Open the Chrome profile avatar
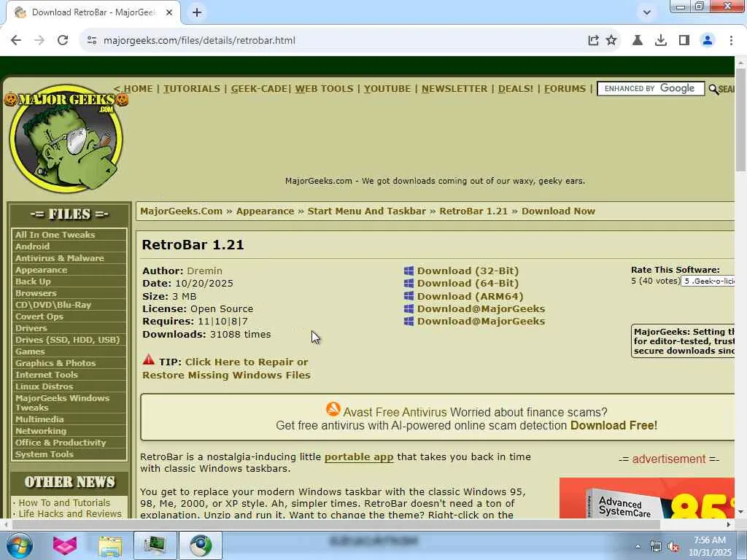 click(708, 41)
